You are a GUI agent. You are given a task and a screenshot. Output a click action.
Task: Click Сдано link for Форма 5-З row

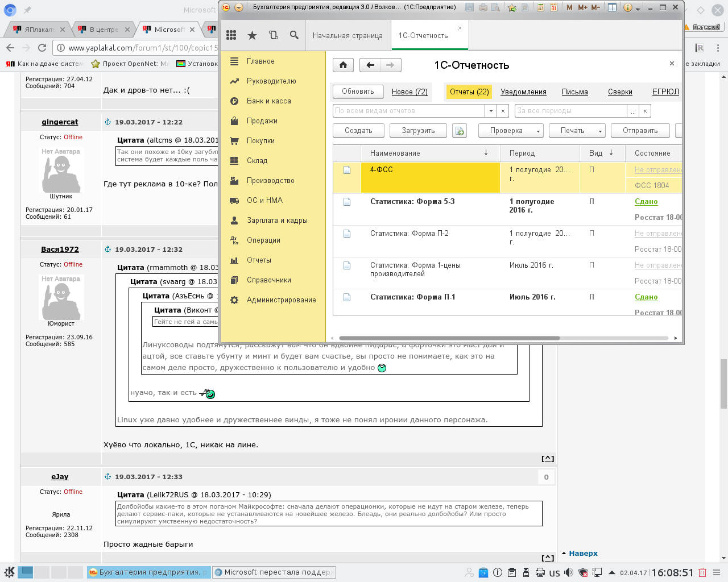click(646, 202)
